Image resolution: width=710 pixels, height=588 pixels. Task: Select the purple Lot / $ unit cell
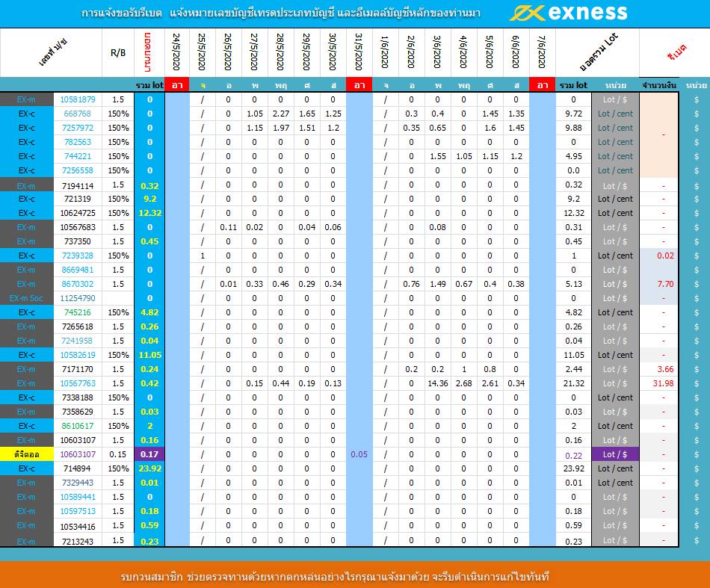point(615,454)
